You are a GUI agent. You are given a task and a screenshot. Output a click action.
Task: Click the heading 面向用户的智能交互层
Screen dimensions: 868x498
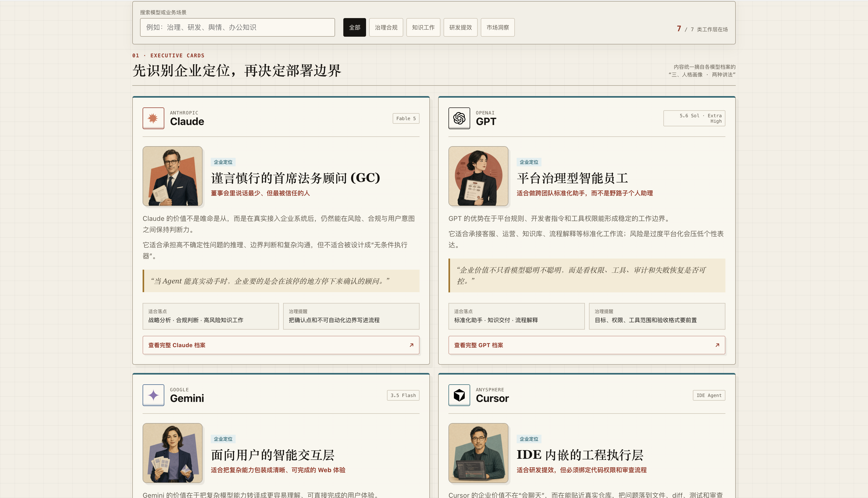pyautogui.click(x=273, y=455)
